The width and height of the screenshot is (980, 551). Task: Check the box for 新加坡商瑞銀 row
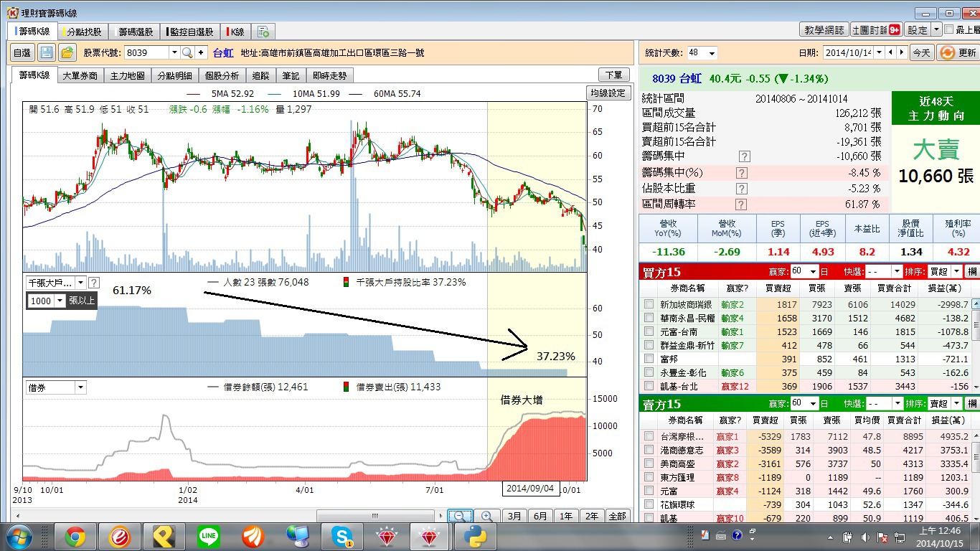(x=649, y=304)
